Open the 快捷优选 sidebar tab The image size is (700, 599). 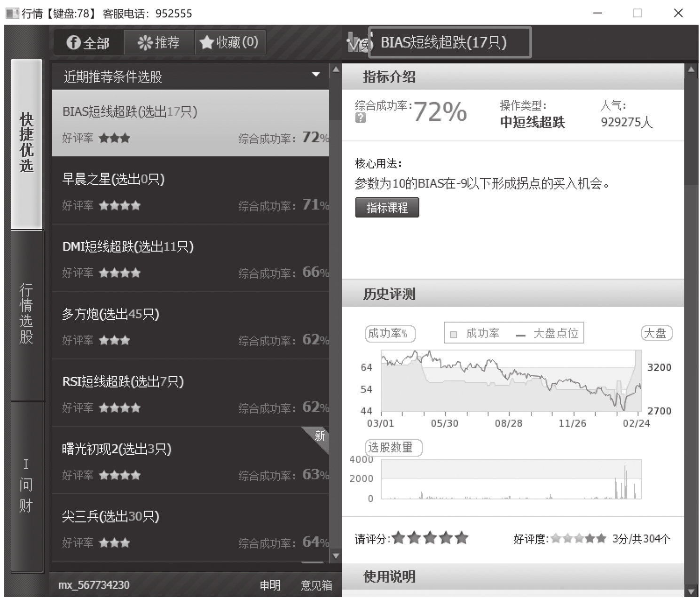click(x=27, y=143)
